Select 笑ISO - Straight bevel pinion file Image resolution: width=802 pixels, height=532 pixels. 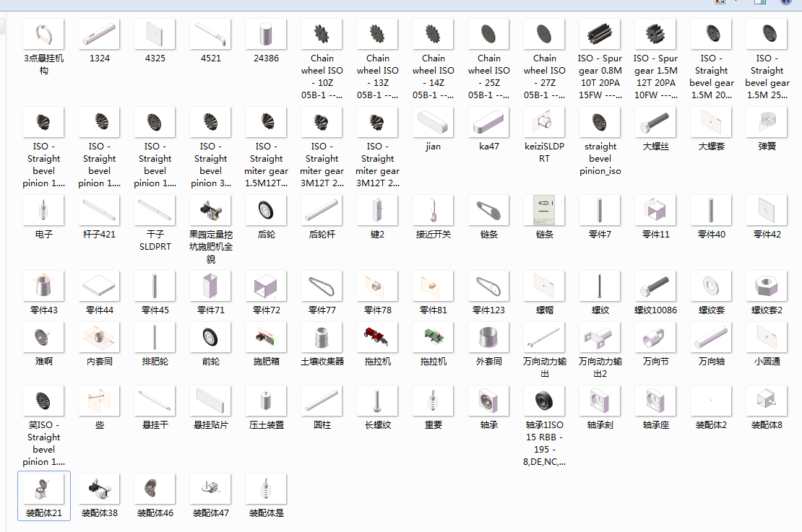click(43, 401)
